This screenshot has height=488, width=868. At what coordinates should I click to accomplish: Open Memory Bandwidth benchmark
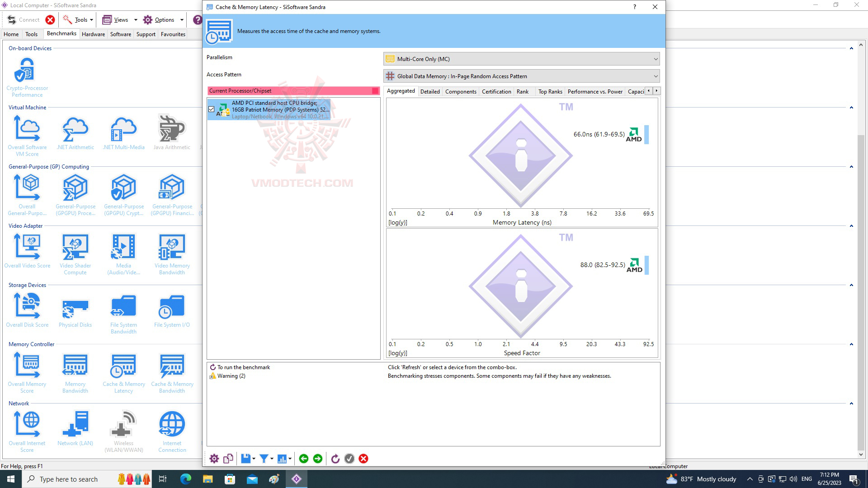pyautogui.click(x=75, y=373)
